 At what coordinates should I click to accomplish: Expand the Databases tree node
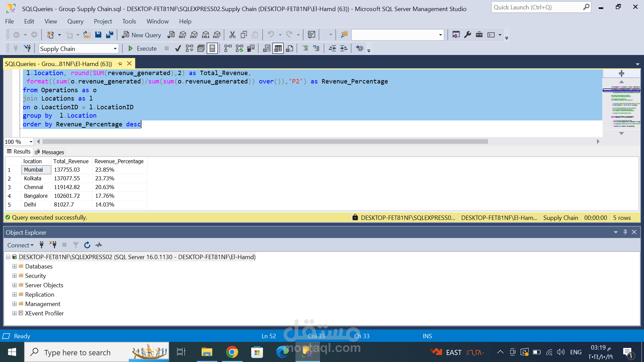tap(14, 266)
